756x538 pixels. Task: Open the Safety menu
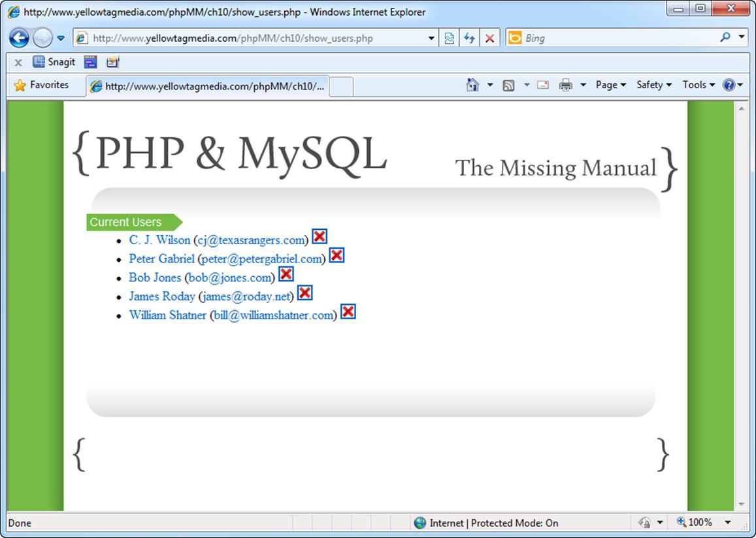click(654, 85)
